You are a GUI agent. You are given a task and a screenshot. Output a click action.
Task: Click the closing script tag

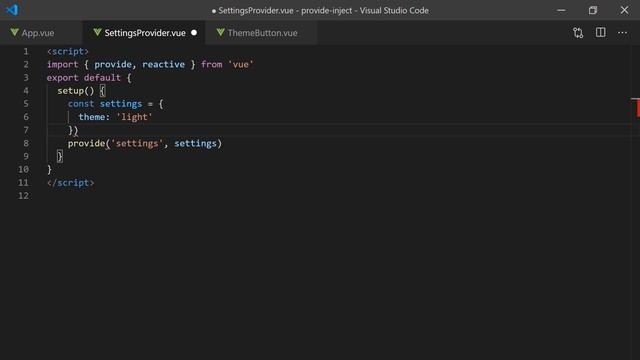[70, 183]
